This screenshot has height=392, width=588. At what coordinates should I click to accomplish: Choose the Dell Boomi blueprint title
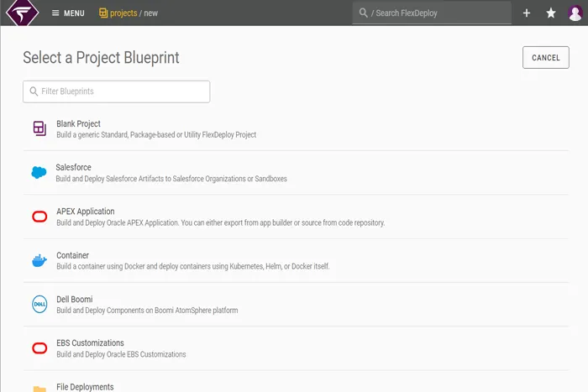click(75, 299)
